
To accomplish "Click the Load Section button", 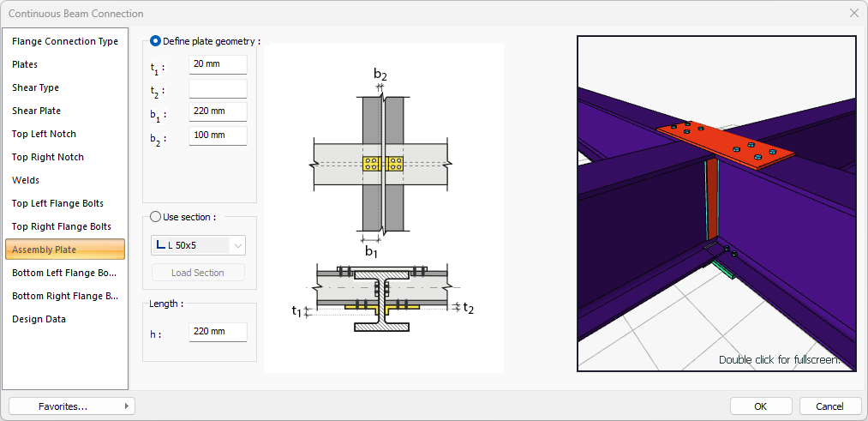I will [x=198, y=274].
